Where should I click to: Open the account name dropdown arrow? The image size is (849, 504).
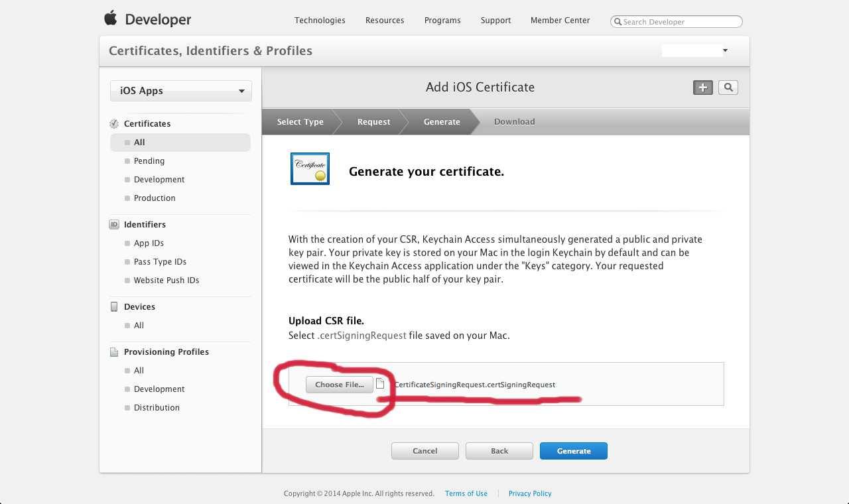tap(725, 50)
